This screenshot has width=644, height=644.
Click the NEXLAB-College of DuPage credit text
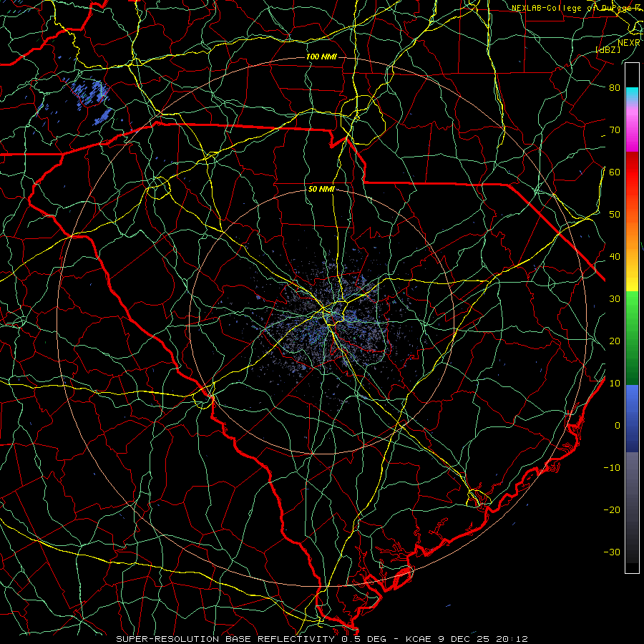(576, 8)
